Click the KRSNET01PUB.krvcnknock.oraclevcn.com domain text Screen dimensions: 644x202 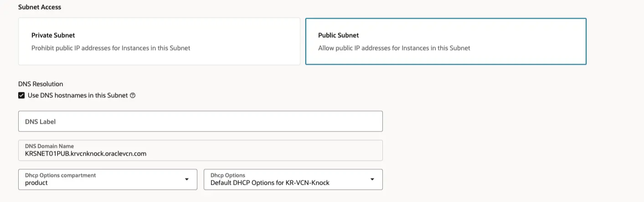(x=86, y=154)
